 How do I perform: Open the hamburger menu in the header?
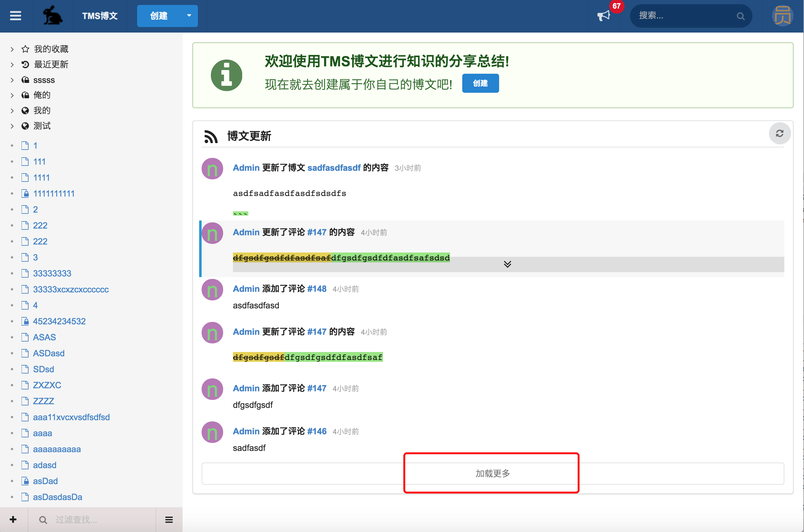click(x=16, y=16)
